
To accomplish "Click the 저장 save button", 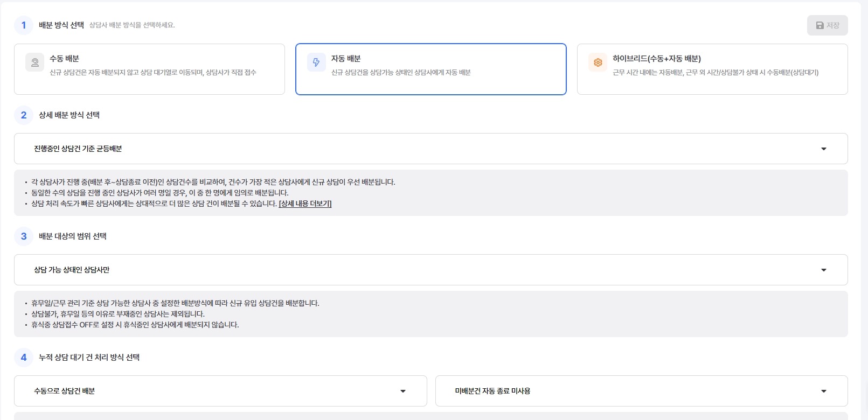I will [x=827, y=25].
